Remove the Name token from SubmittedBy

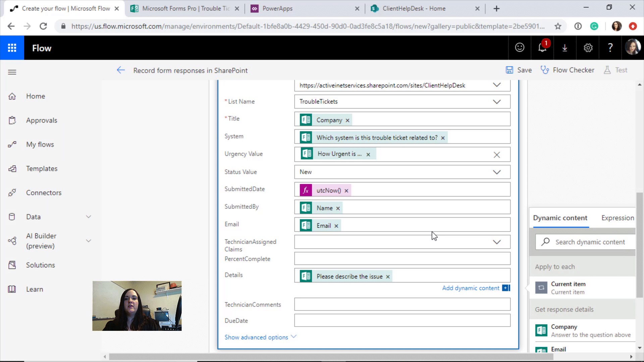[x=338, y=208]
